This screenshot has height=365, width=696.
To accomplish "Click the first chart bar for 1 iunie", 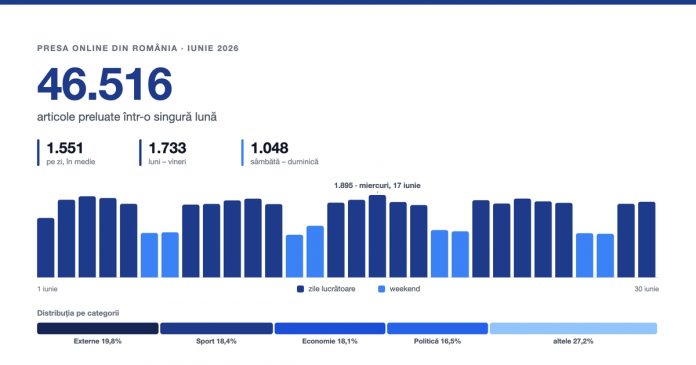I will (46, 248).
